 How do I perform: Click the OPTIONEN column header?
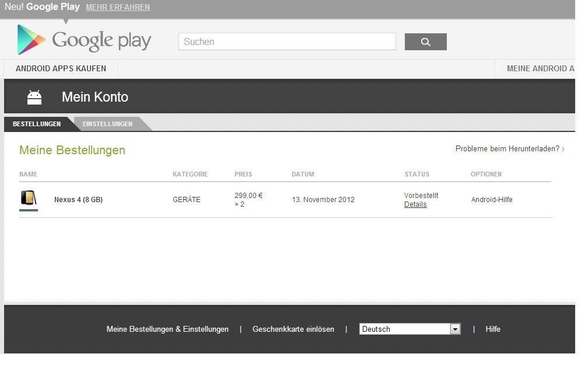click(486, 174)
